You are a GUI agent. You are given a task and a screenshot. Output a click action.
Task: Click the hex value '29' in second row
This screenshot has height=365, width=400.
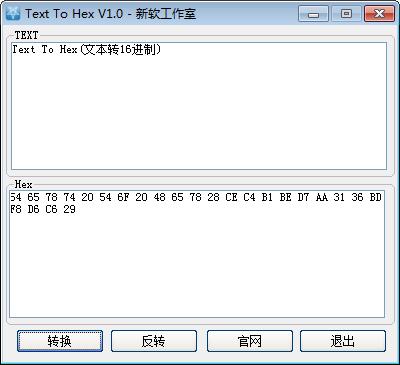point(69,209)
